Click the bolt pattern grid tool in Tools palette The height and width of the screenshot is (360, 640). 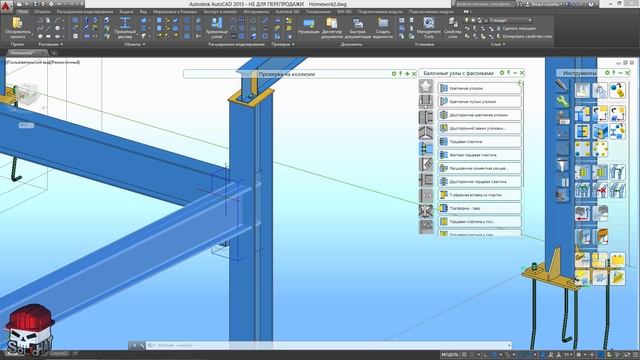[582, 173]
